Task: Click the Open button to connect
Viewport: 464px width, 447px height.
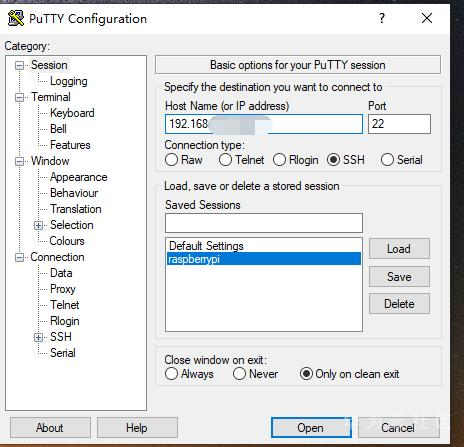Action: point(311,428)
